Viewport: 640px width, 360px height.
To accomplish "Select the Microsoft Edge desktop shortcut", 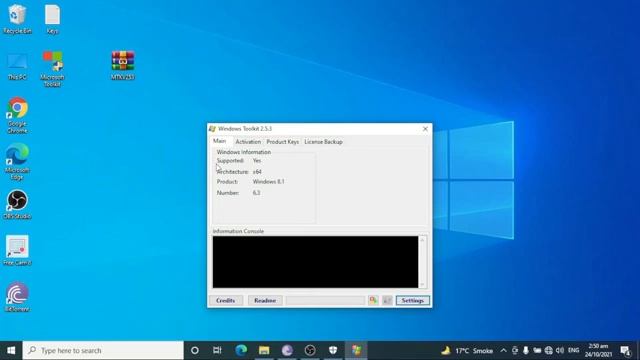I will [17, 162].
